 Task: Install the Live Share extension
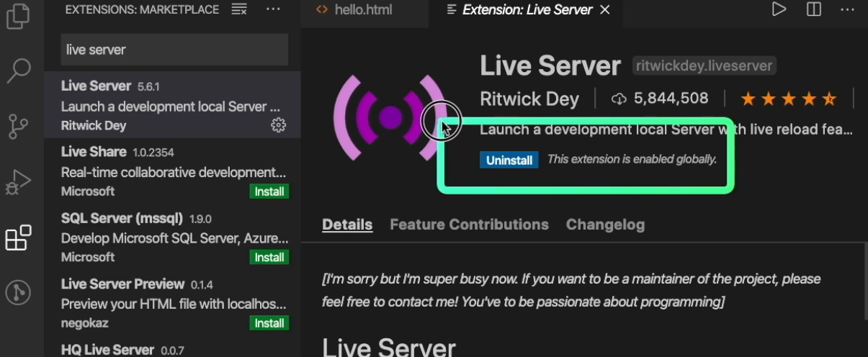[x=269, y=191]
